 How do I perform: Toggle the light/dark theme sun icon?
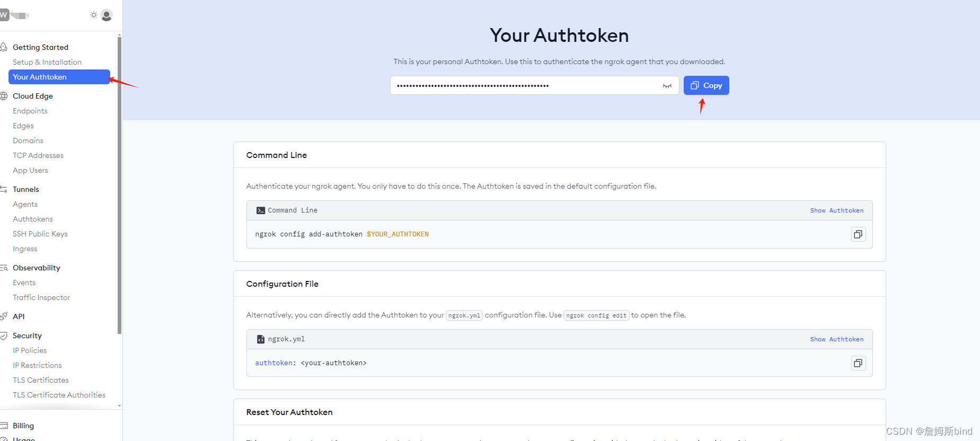click(94, 15)
